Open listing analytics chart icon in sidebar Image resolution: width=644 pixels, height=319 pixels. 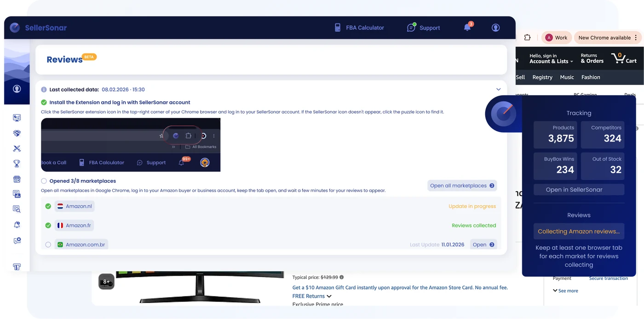17,194
